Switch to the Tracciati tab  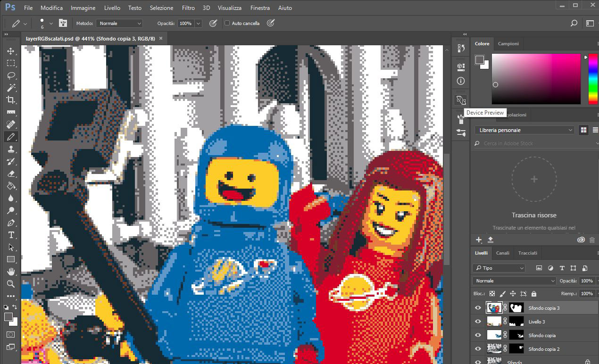(528, 253)
